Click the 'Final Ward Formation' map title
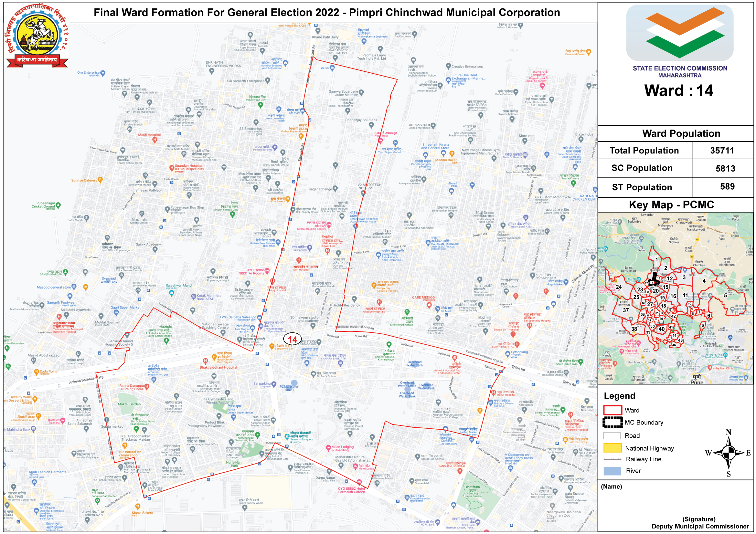756x534 pixels. click(327, 13)
